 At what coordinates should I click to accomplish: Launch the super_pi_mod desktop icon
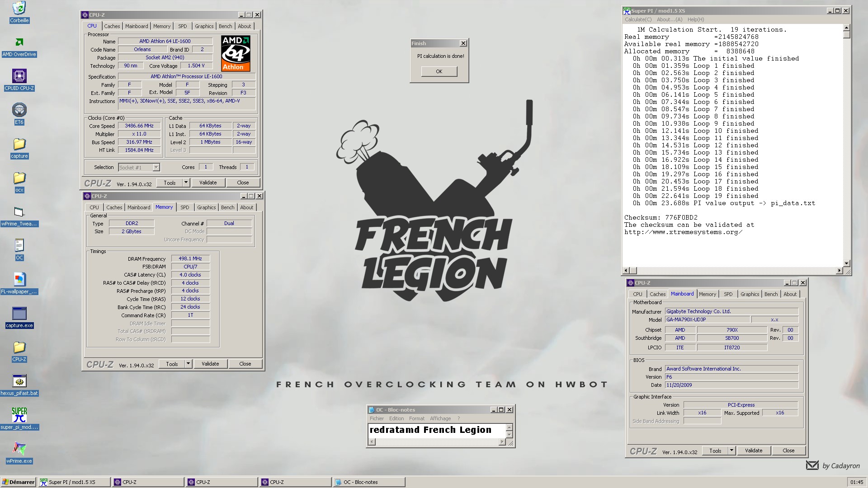tap(19, 415)
